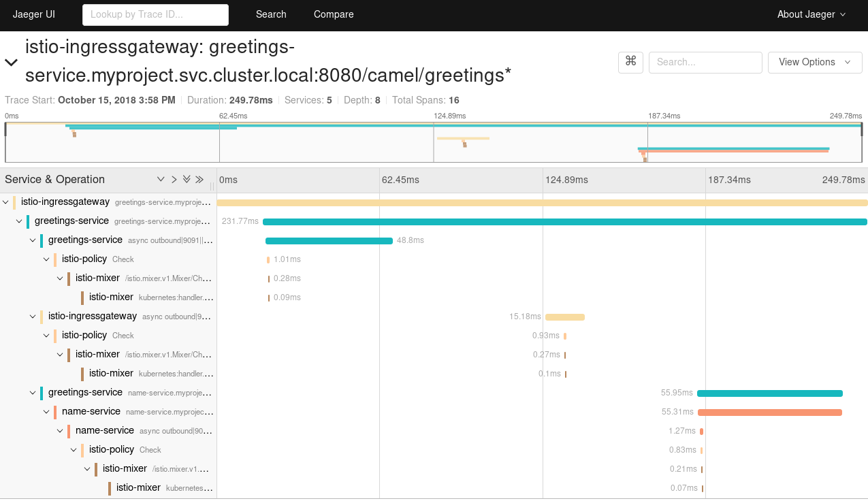The height and width of the screenshot is (501, 868).
Task: Click the 62.45ms timeline header tick label
Action: click(x=401, y=180)
